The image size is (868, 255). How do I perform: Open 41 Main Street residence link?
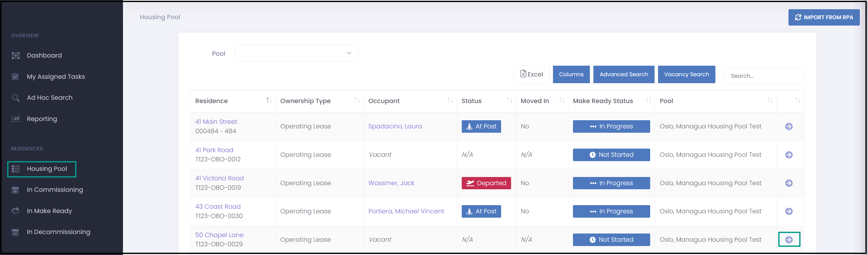coord(216,122)
